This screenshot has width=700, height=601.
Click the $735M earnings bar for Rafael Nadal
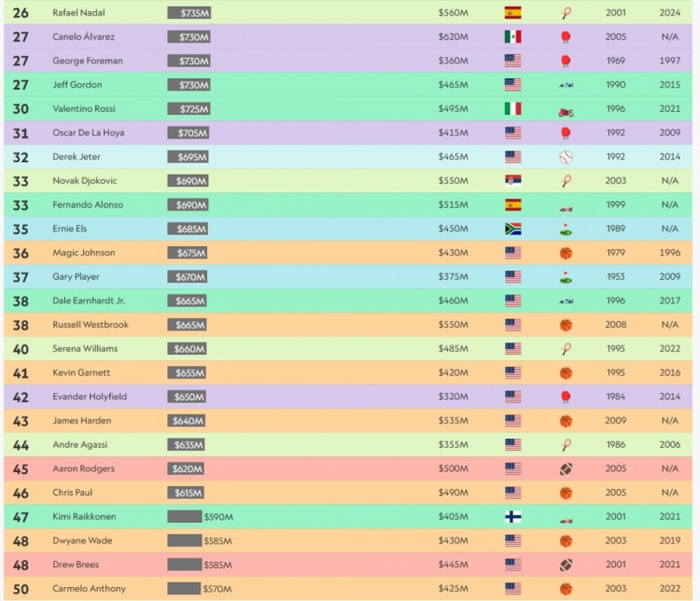(189, 13)
